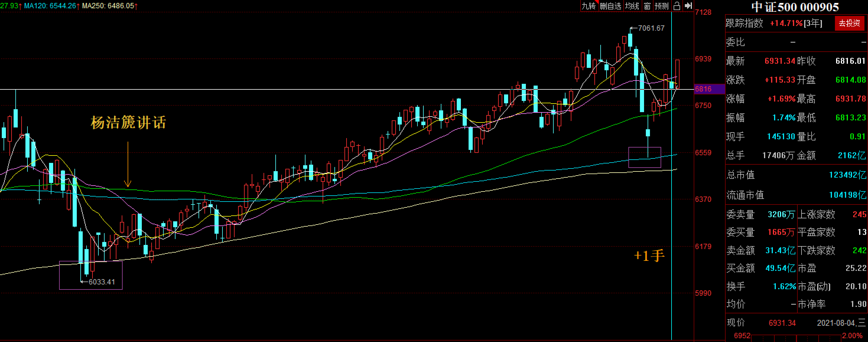This screenshot has width=868, height=342.
Task: Click the 跟踪指数 link label
Action: (744, 23)
